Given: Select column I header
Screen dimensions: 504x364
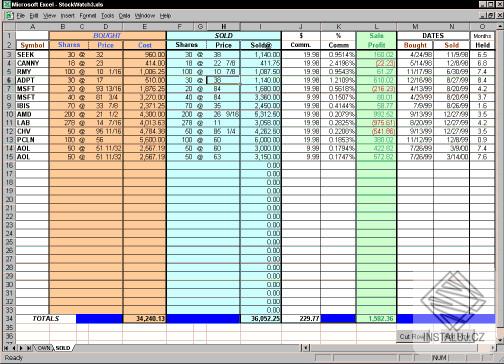Looking at the screenshot, I should tap(261, 27).
